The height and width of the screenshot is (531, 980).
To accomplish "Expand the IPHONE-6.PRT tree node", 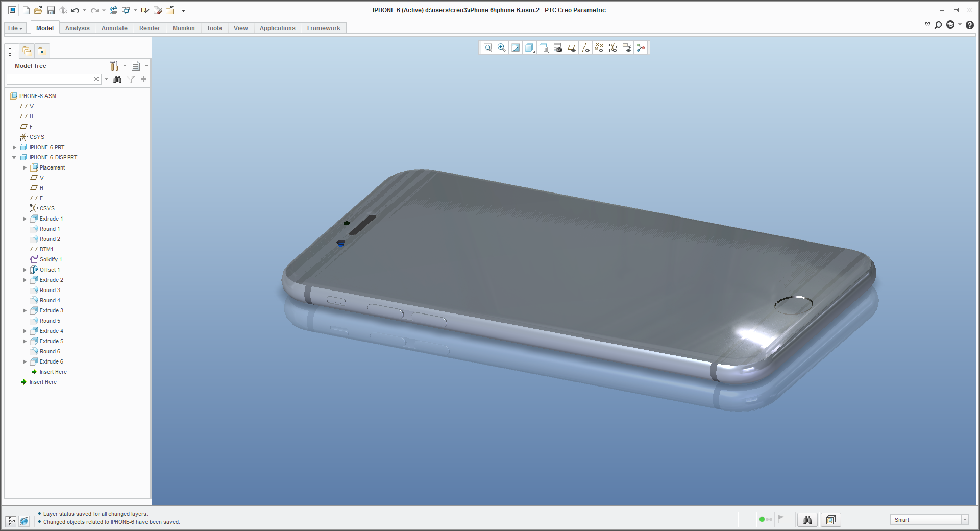I will (14, 147).
